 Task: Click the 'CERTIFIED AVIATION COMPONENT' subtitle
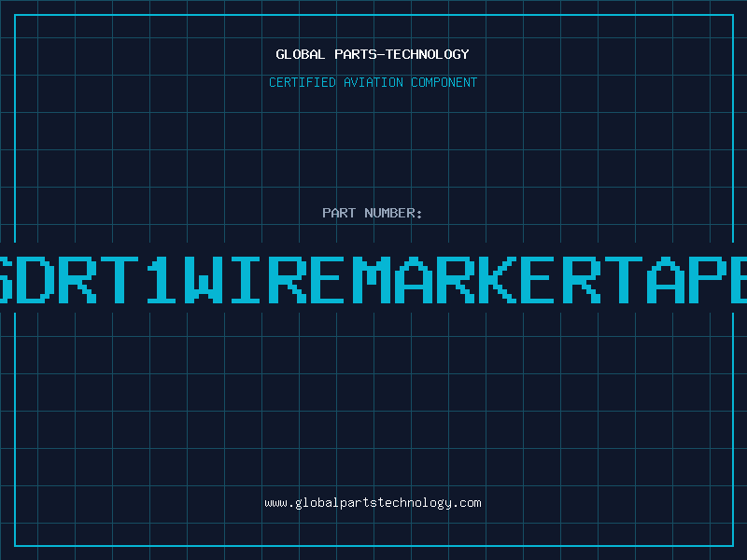[373, 82]
